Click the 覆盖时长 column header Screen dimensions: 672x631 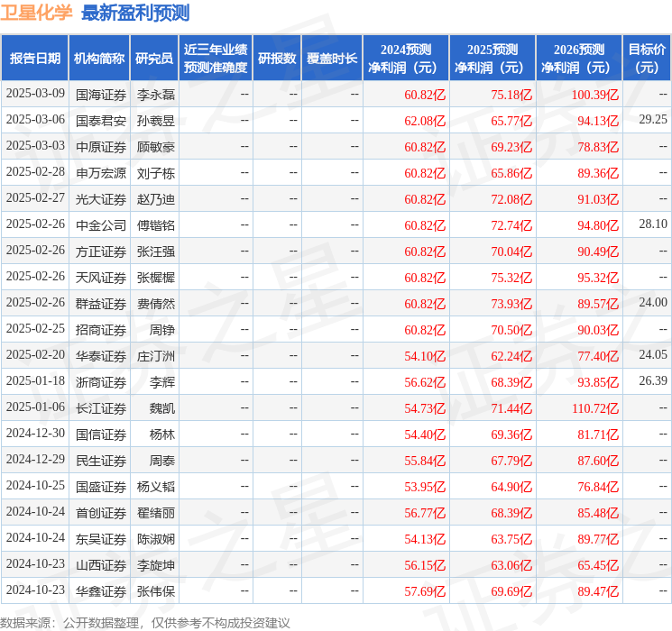(332, 59)
